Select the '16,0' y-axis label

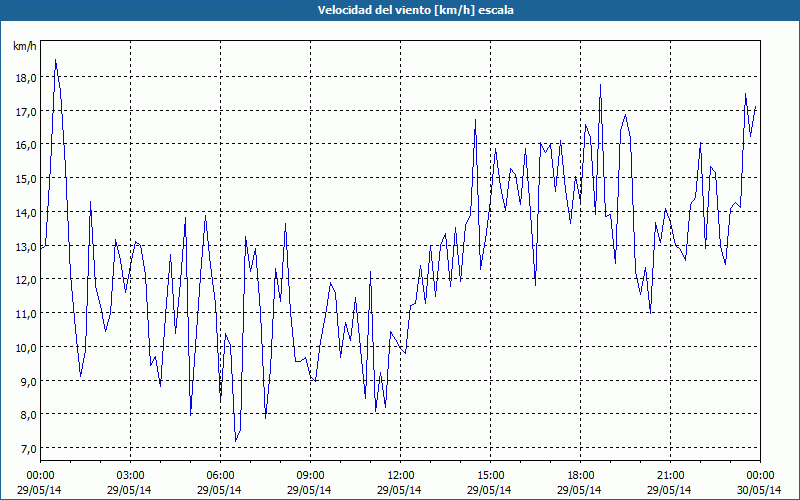(26, 145)
